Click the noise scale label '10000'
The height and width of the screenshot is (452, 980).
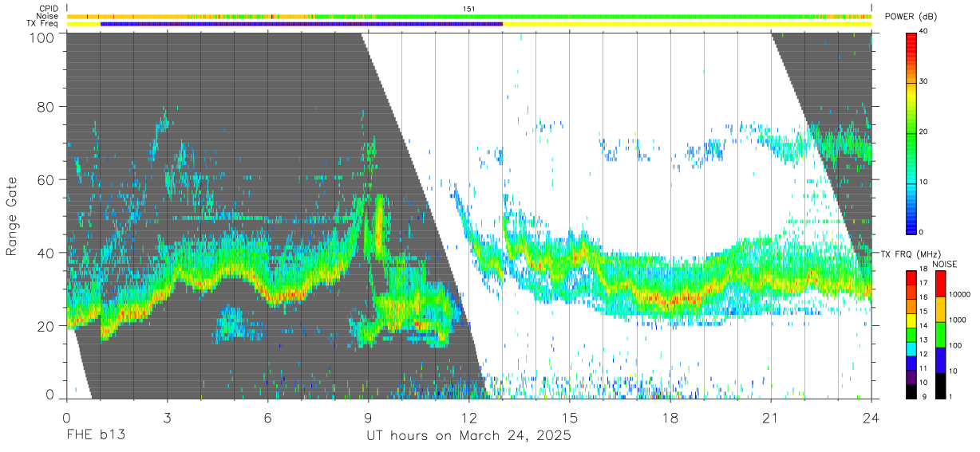pos(959,294)
